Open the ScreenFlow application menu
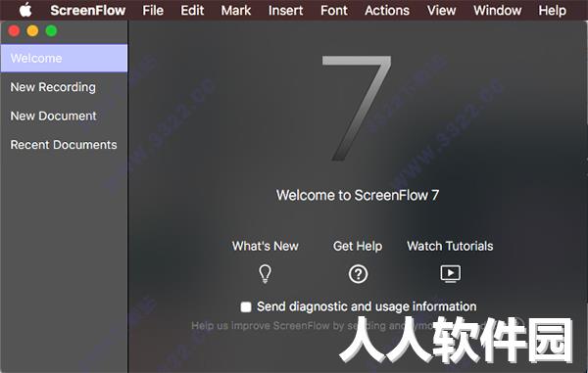 point(88,10)
